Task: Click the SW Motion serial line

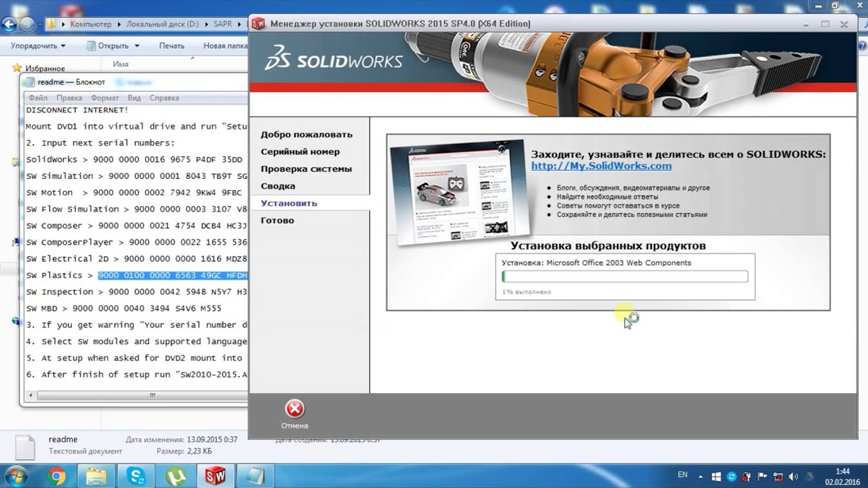Action: pos(137,192)
